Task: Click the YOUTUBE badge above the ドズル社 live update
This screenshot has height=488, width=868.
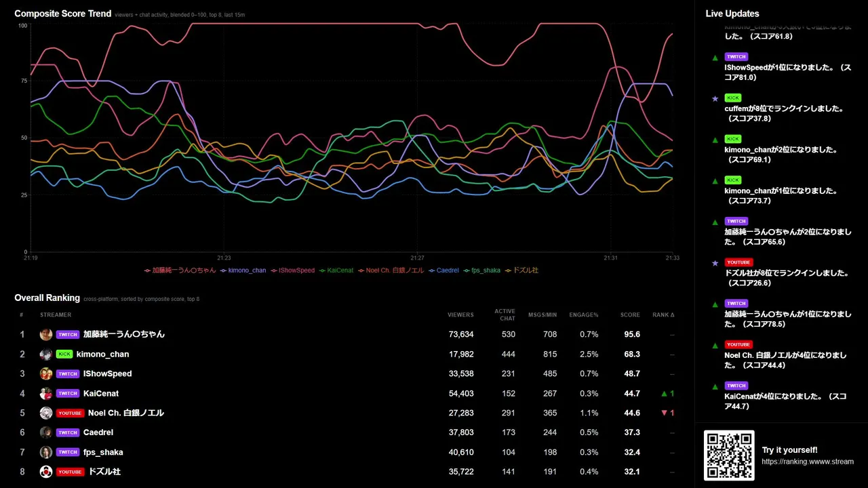Action: 738,262
